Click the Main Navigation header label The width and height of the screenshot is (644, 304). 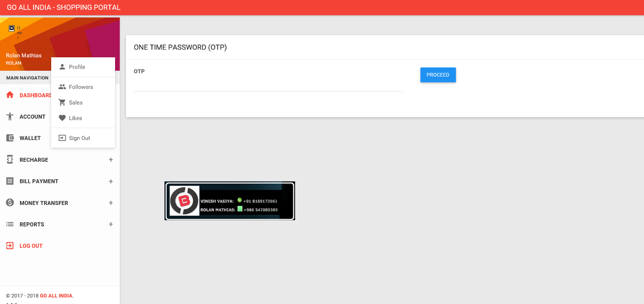(x=27, y=78)
